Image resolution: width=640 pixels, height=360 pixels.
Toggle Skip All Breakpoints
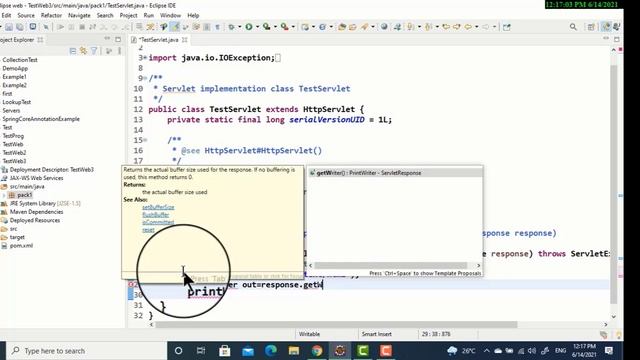[x=46, y=27]
